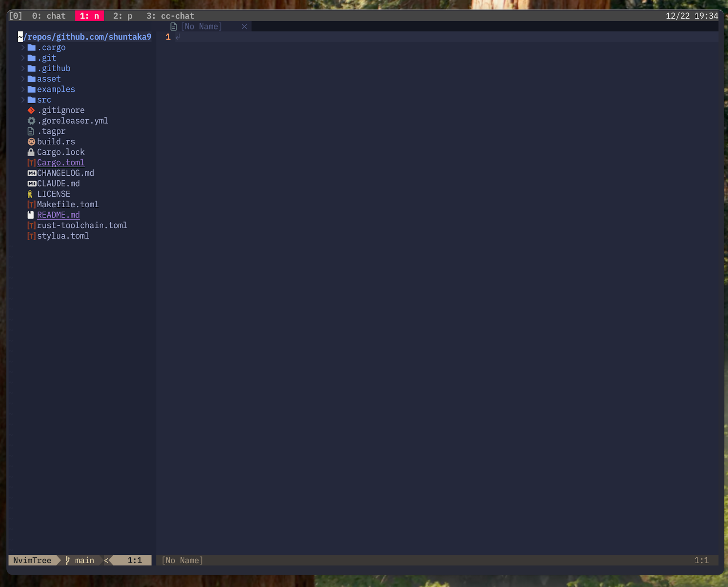Switch to tmux window 3: cc-chat
728x587 pixels.
pos(170,16)
